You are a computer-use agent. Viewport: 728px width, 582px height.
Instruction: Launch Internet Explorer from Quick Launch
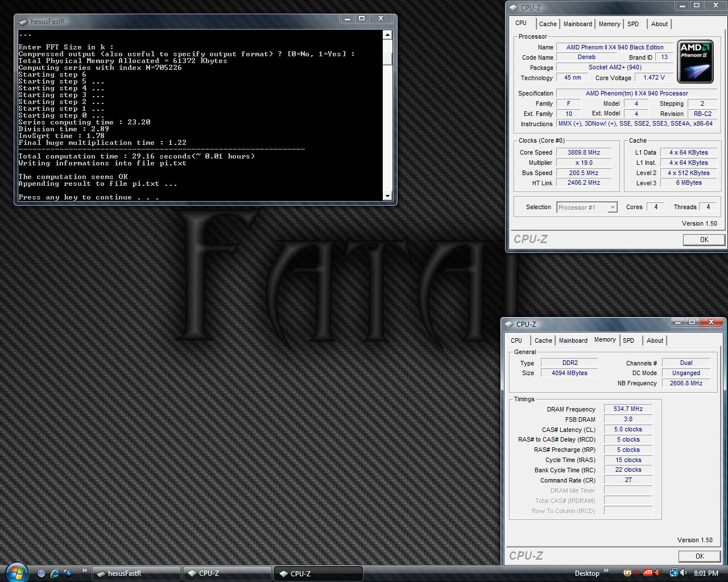pos(55,573)
